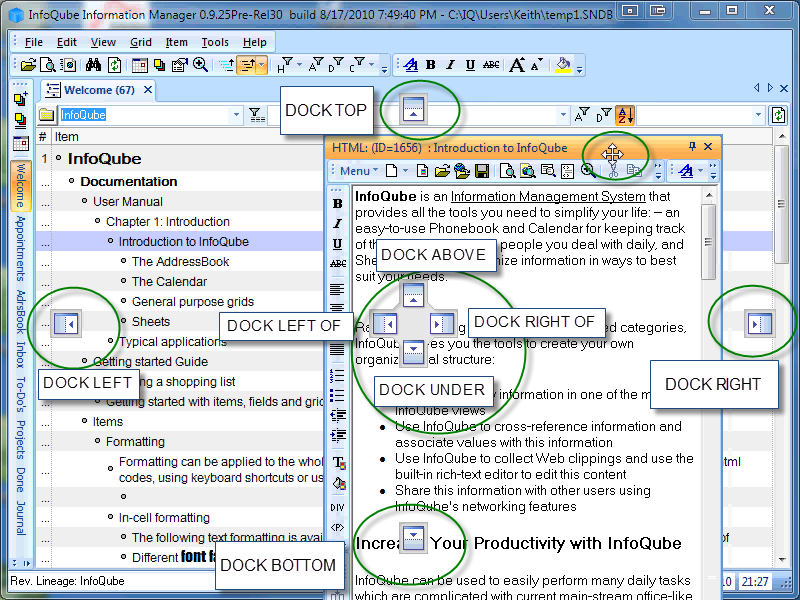800x600 pixels.
Task: Click numbered list icon in HTML editor
Action: pos(337,376)
